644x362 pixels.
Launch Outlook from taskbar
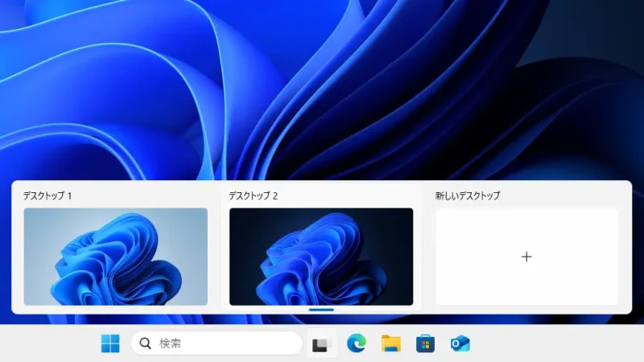[x=460, y=343]
